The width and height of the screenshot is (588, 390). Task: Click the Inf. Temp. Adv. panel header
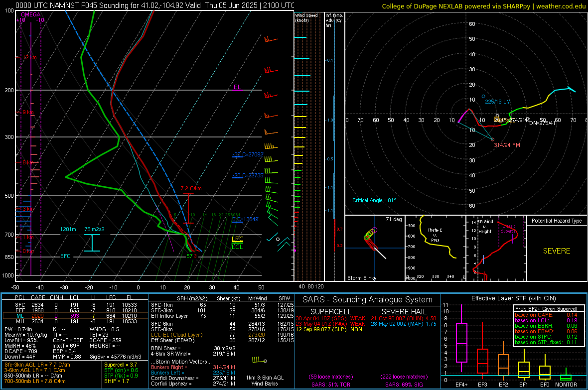pyautogui.click(x=334, y=20)
